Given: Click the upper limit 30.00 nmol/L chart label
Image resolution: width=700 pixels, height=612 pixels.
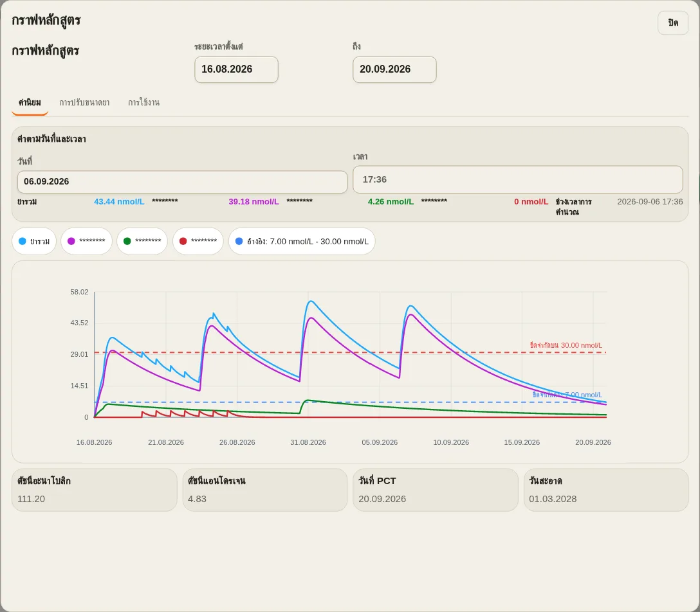Looking at the screenshot, I should (566, 345).
